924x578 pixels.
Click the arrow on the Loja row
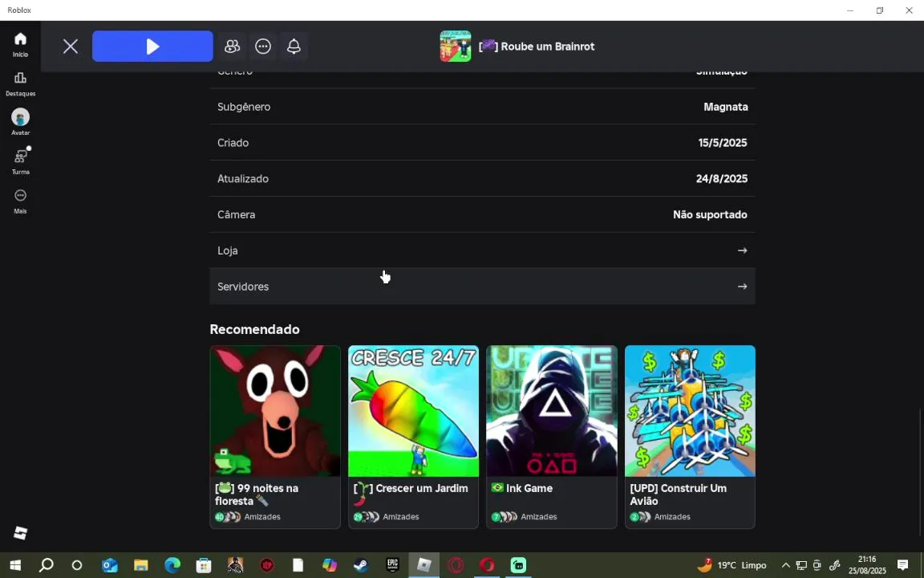point(742,250)
